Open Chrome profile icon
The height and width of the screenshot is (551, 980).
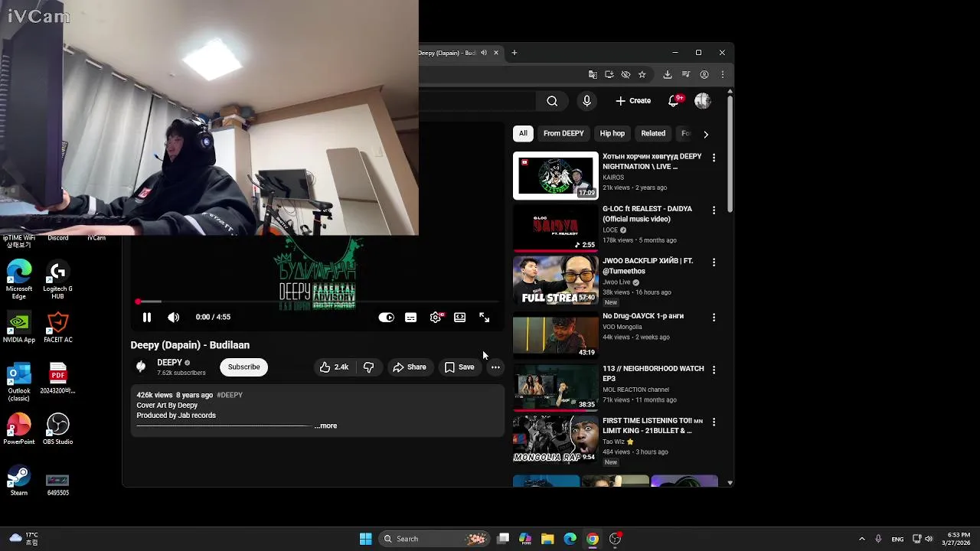(704, 74)
